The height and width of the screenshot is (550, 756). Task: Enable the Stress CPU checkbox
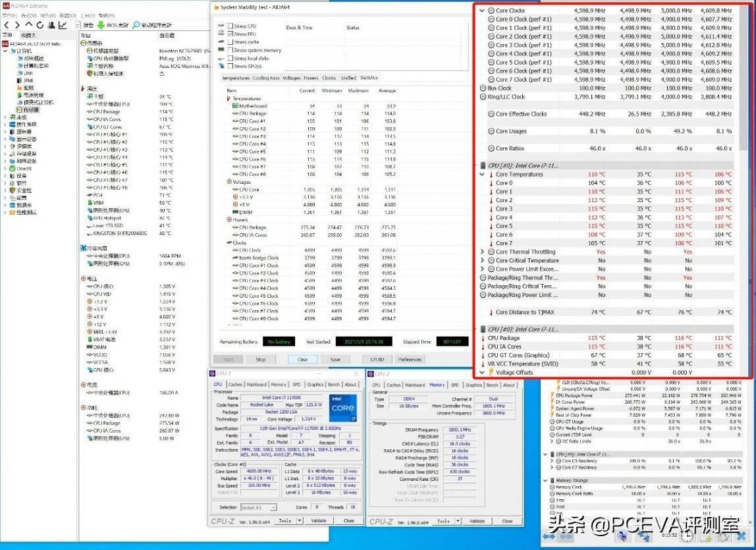(x=230, y=26)
